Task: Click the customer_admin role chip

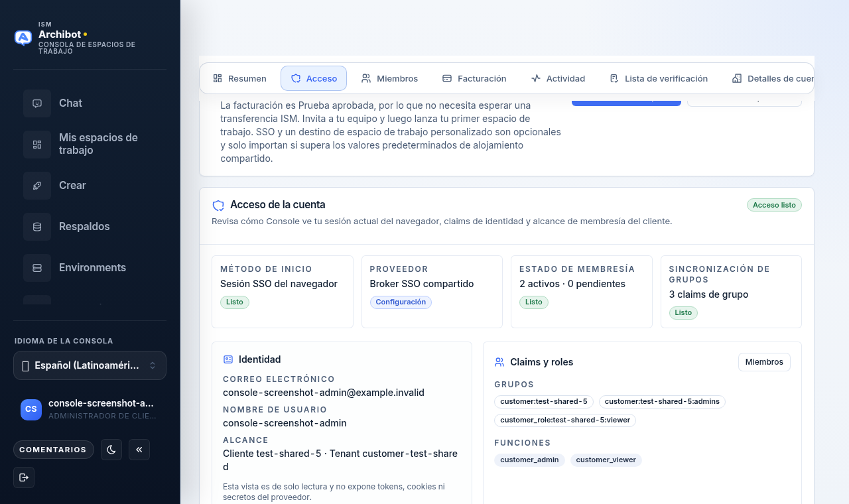Action: pyautogui.click(x=529, y=460)
